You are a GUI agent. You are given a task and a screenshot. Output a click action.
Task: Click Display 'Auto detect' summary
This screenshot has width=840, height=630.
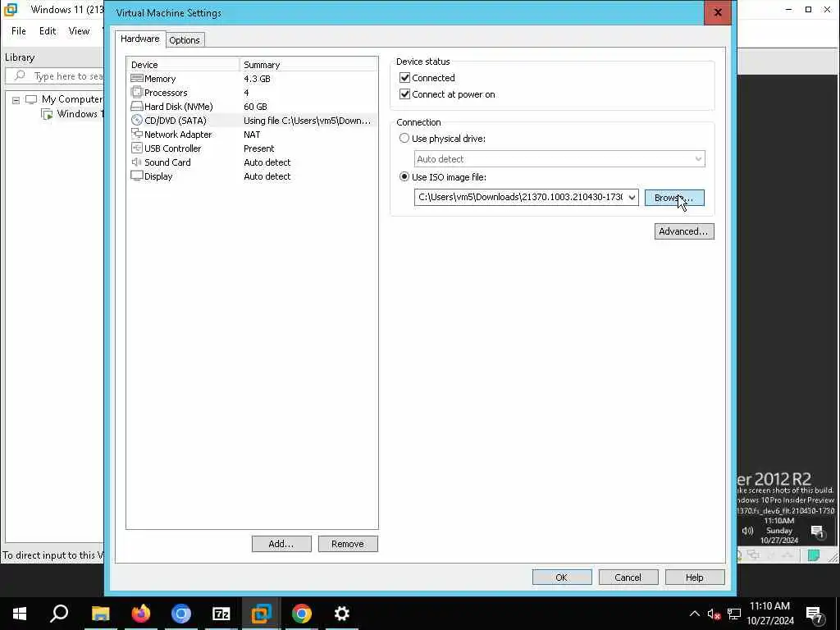tap(267, 176)
